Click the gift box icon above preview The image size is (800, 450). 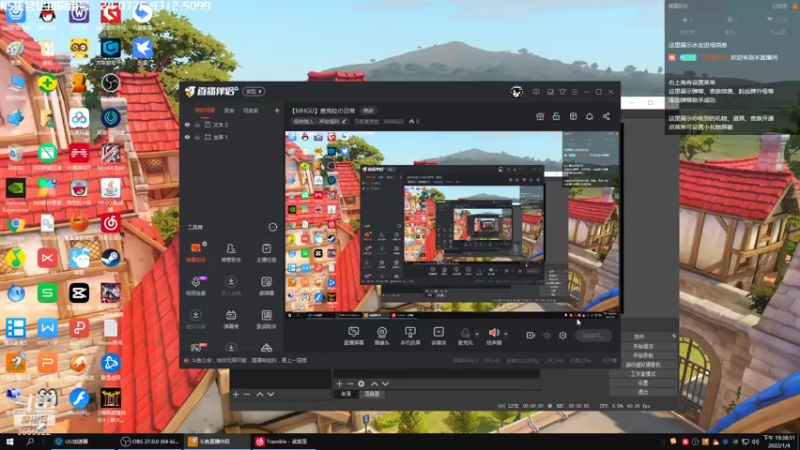tap(540, 116)
